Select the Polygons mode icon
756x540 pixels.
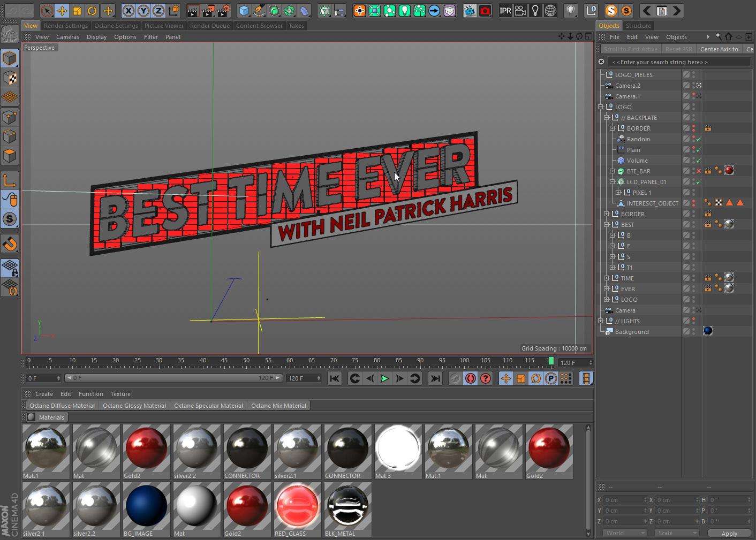click(10, 156)
